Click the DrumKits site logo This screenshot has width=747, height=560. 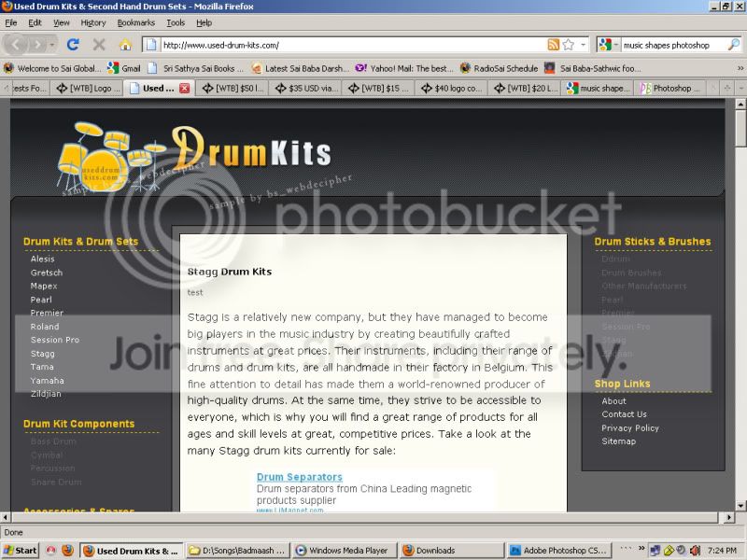[194, 156]
